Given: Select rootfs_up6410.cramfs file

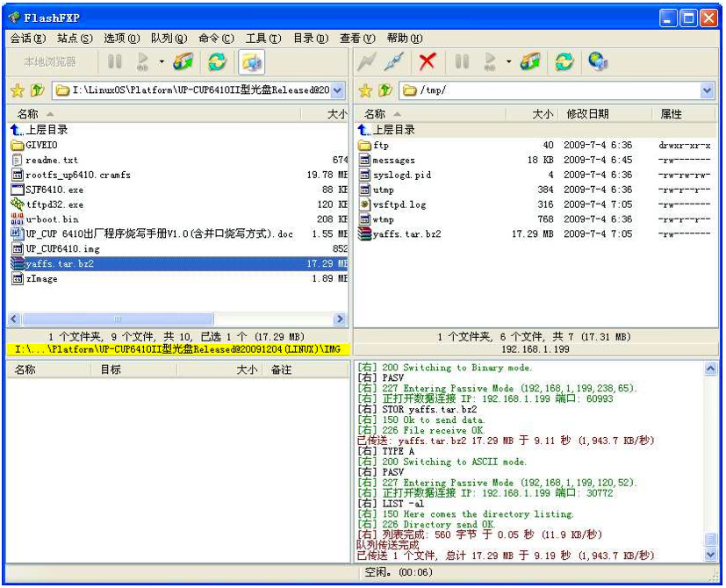Looking at the screenshot, I should [178, 175].
